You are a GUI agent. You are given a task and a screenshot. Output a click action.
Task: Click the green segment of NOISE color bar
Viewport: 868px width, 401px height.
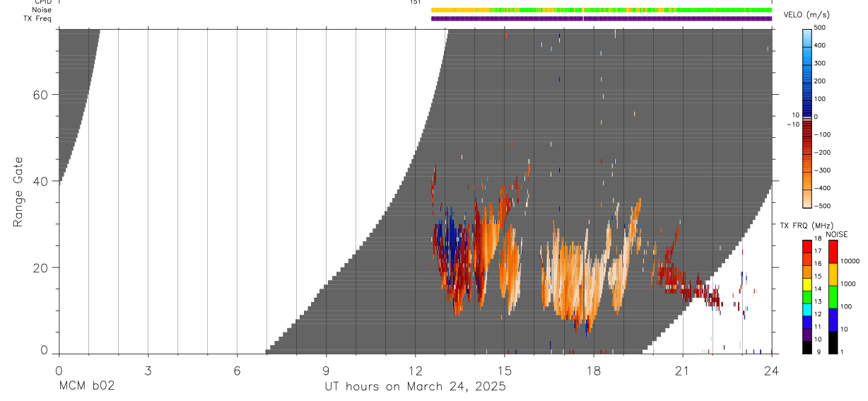pos(833,296)
